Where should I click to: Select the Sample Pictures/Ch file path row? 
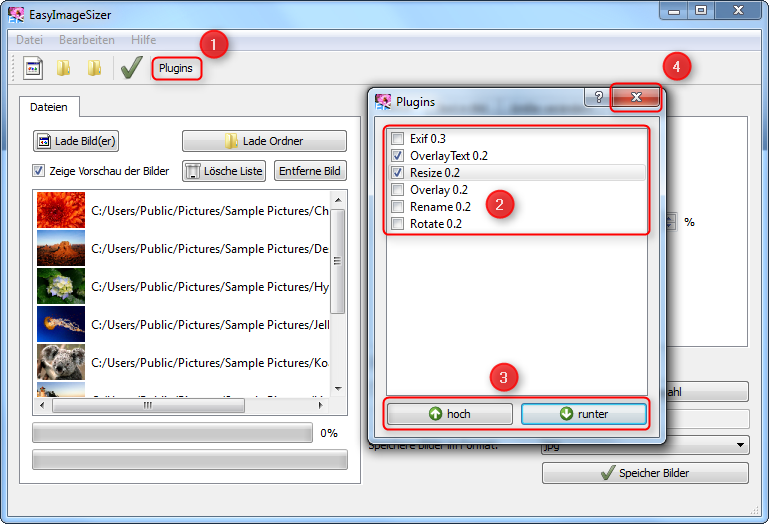(182, 210)
